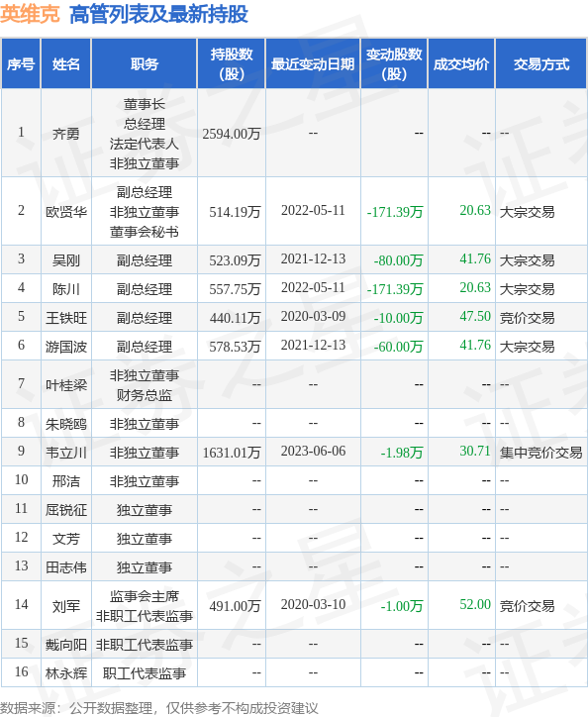Click the holding value 578.53万
Viewport: 588px width, 717px height.
click(x=235, y=347)
